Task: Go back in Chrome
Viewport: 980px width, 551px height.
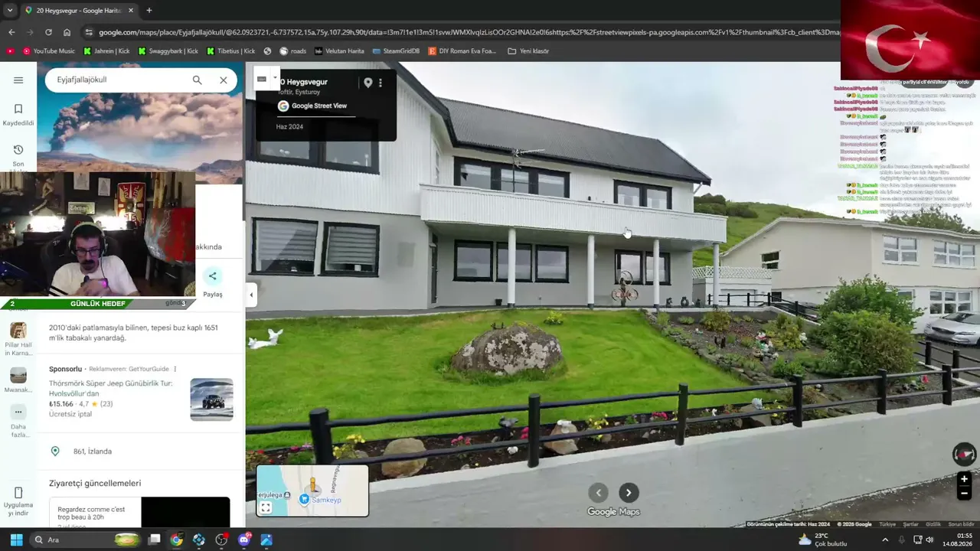Action: coord(11,32)
